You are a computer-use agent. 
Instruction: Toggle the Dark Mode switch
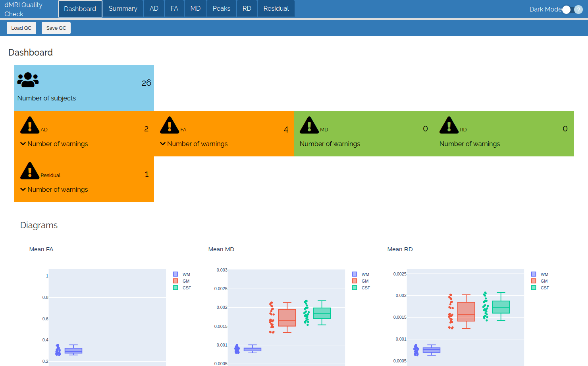tap(567, 10)
